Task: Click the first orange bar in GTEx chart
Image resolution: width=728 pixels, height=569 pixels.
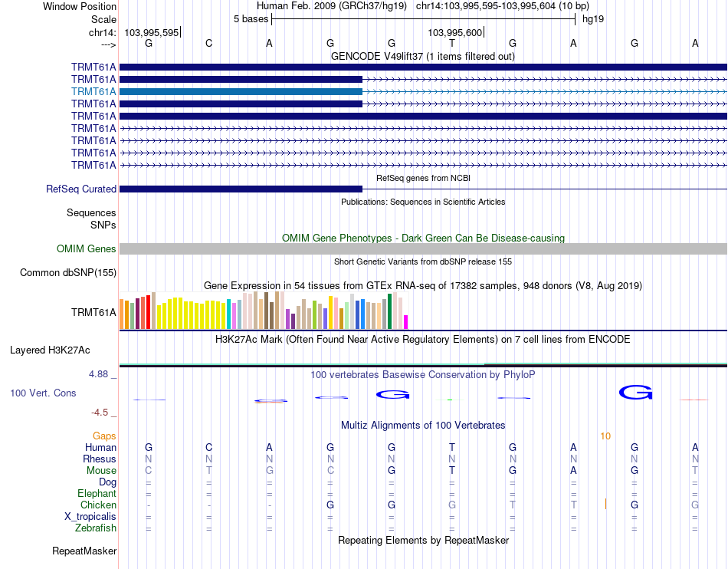Action: click(x=122, y=314)
